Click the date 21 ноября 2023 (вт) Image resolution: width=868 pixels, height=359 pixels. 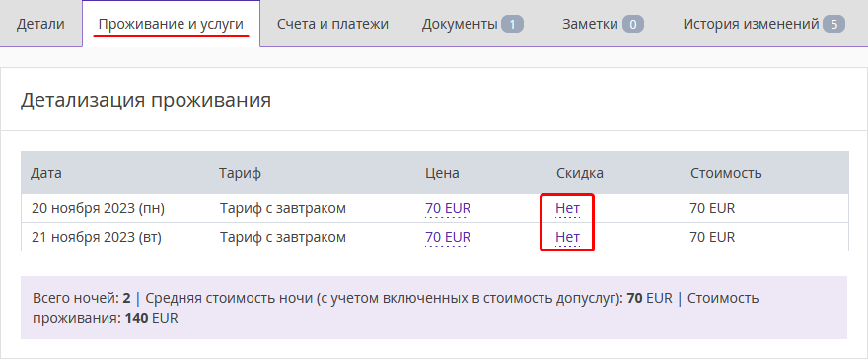97,238
